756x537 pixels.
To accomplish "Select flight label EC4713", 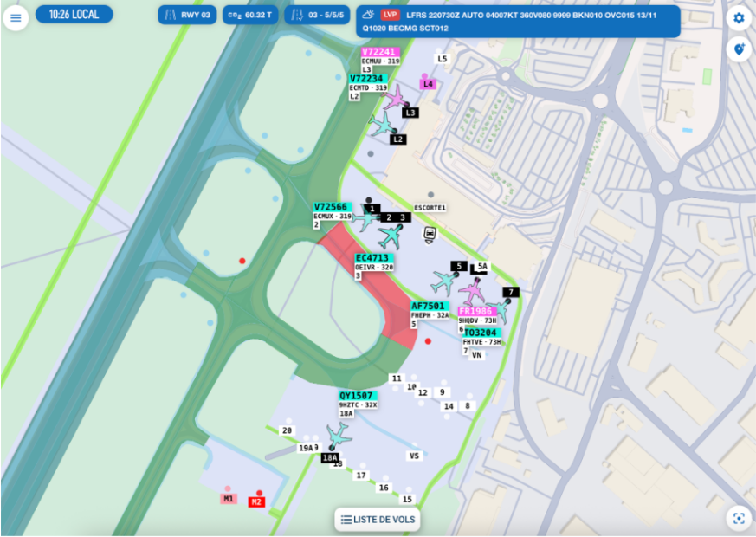I will click(x=372, y=258).
